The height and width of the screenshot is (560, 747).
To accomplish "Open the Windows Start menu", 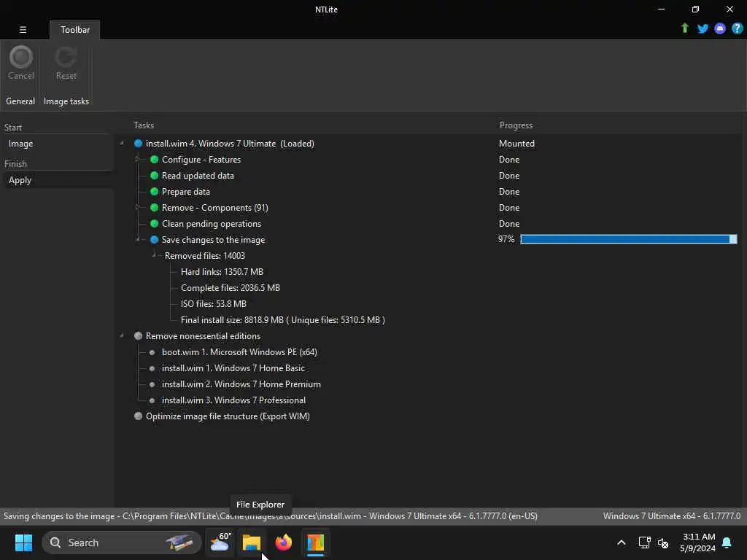I will 23,542.
